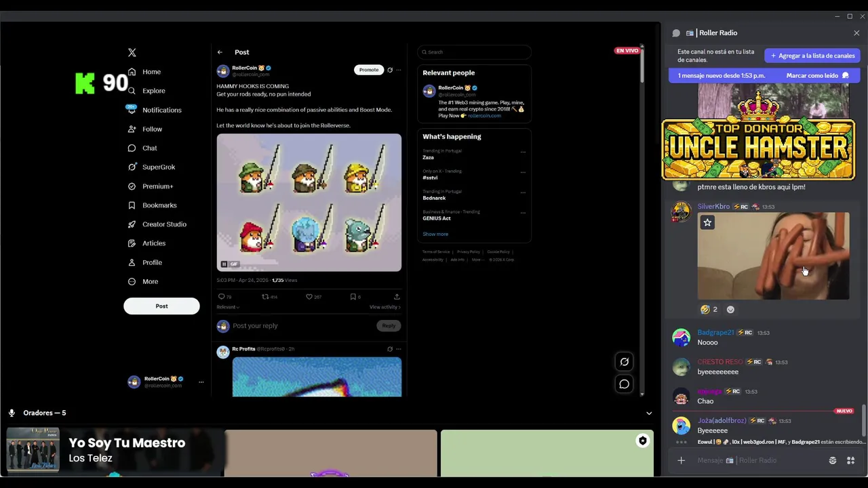Close the Roller Radio chat panel

pyautogui.click(x=856, y=33)
